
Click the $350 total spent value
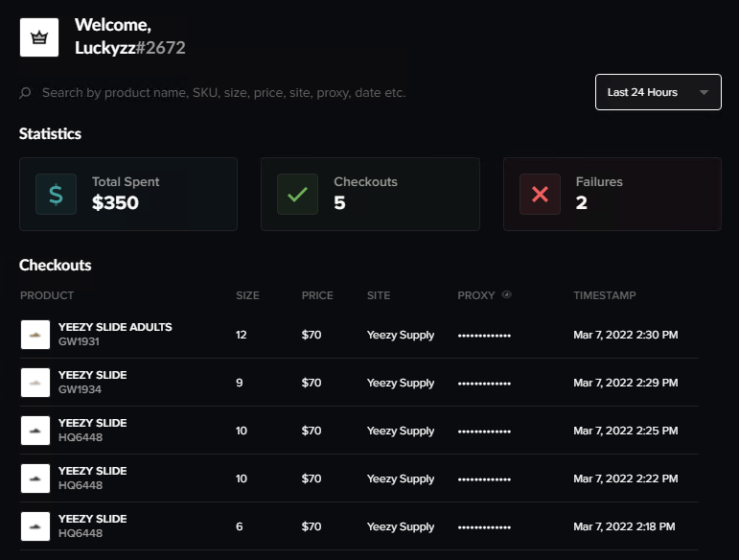click(115, 202)
